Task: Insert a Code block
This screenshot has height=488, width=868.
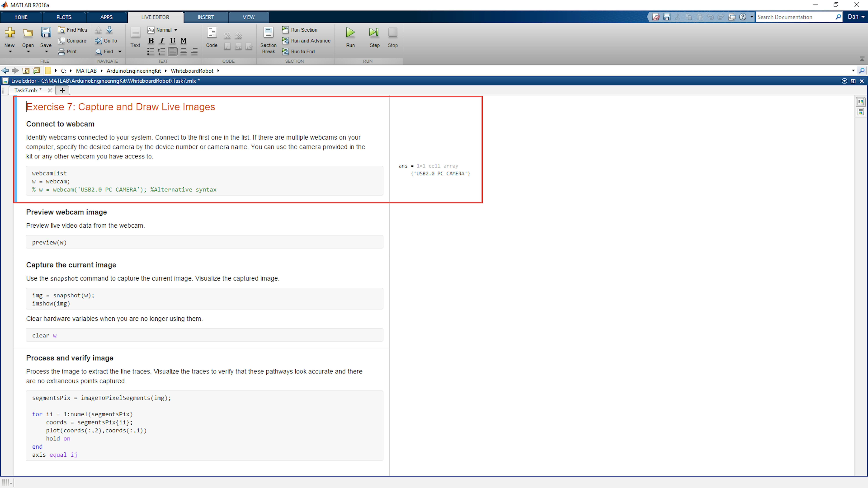Action: pyautogui.click(x=212, y=37)
